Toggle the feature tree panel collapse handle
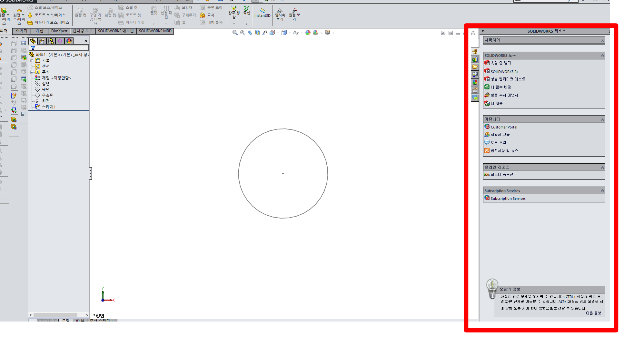 (90, 174)
